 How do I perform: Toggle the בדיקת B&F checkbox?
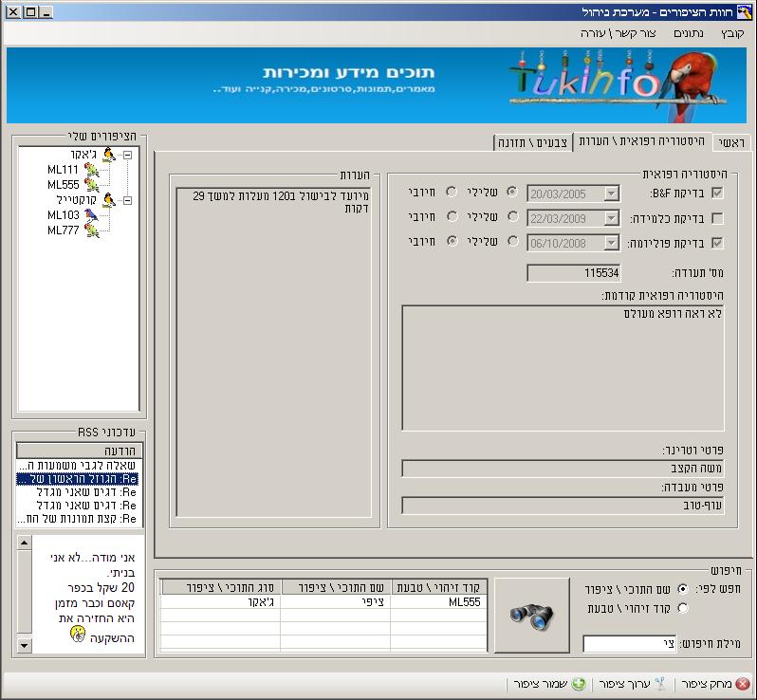[x=717, y=193]
